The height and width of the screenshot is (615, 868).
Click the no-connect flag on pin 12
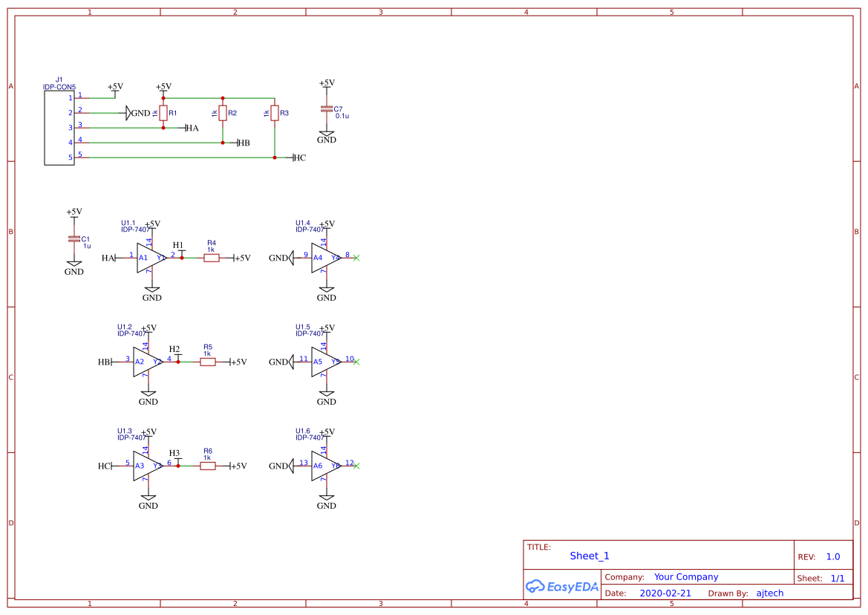355,466
